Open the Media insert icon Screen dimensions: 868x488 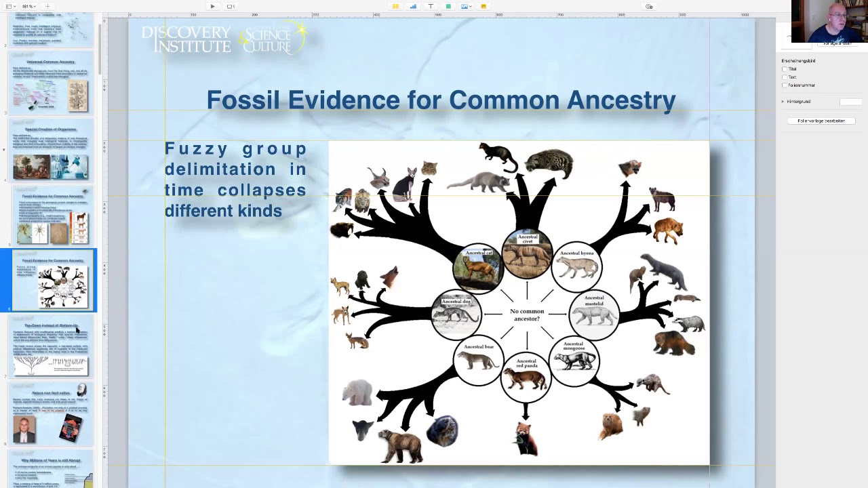(465, 6)
